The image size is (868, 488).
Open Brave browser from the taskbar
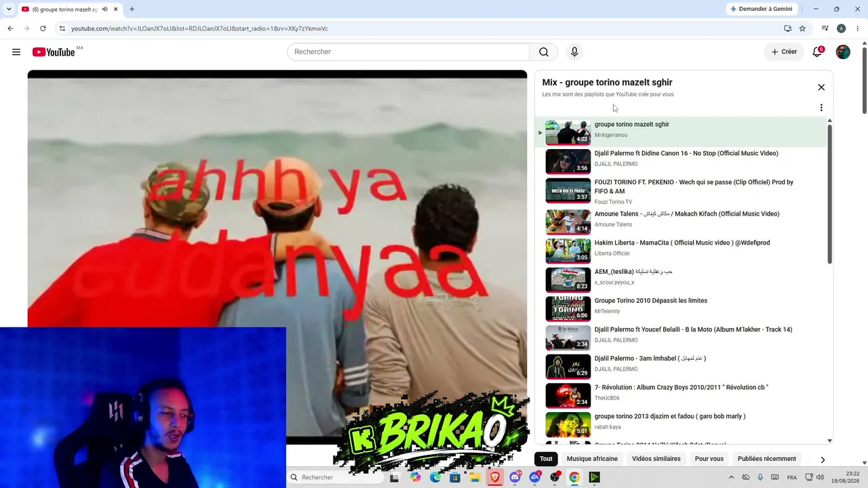[x=495, y=477]
